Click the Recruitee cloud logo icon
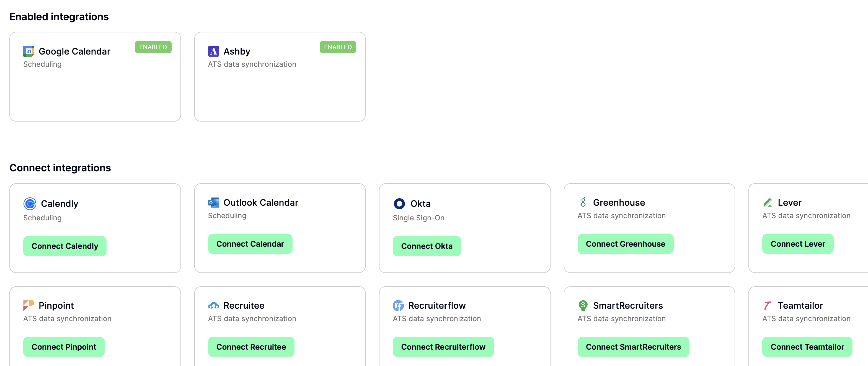The height and width of the screenshot is (366, 868). coord(213,306)
